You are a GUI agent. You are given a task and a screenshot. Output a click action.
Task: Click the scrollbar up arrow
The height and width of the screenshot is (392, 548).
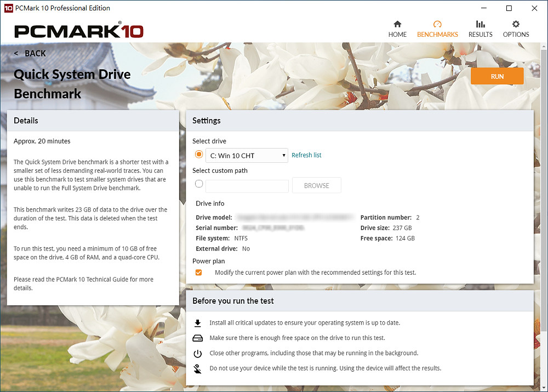[x=544, y=46]
